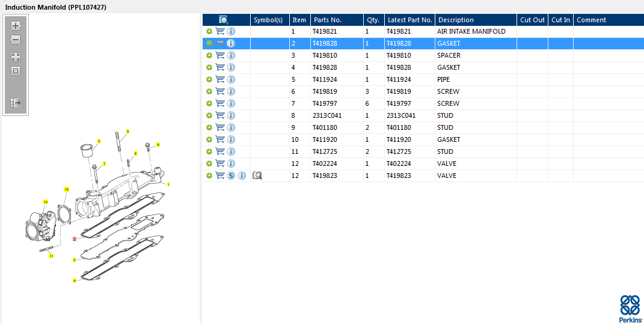
Task: Click the Symbol(s) column header
Action: click(270, 20)
